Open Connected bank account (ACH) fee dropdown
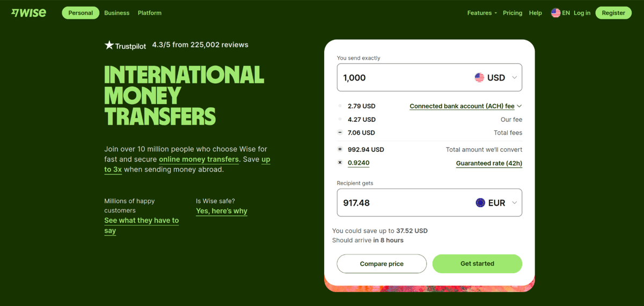Screen dimensions: 644x306 465,106
